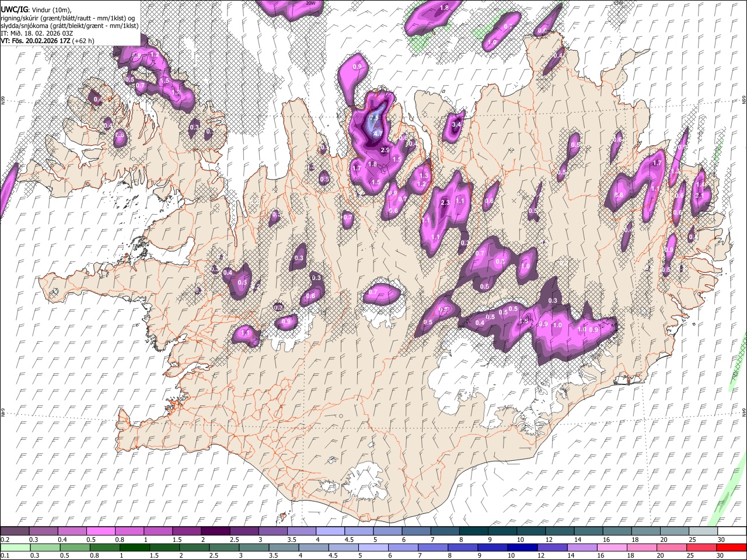
Task: Pick rain scale swatch between 2 and 2.5
Action: (194, 548)
